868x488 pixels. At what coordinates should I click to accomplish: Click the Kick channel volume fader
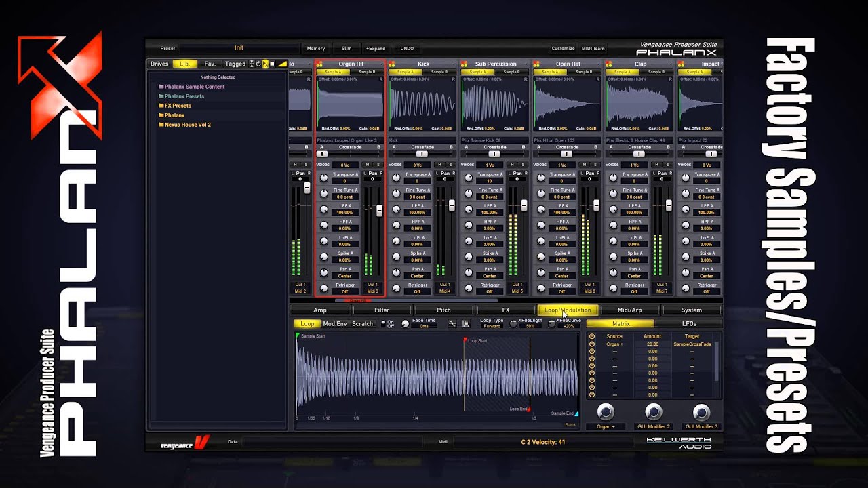[x=452, y=205]
